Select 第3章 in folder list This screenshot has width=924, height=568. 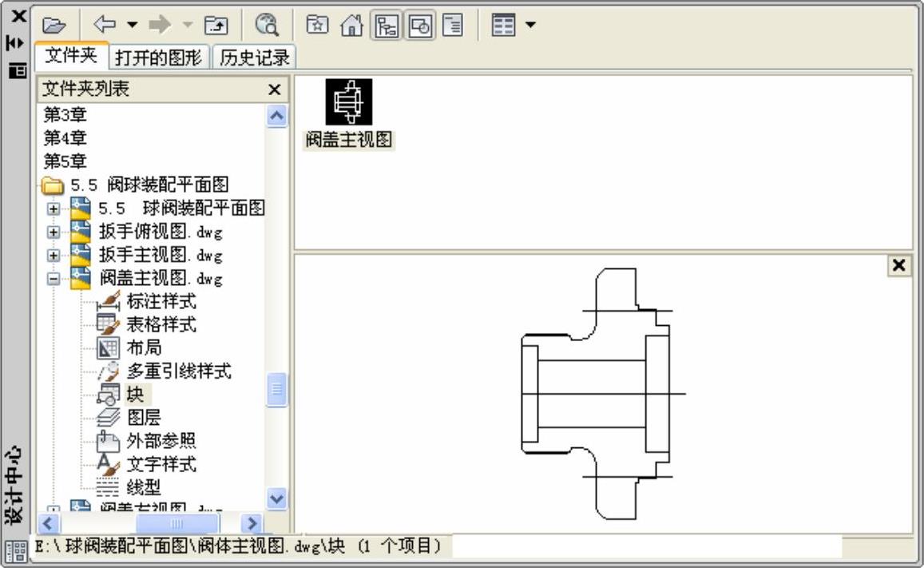point(65,114)
